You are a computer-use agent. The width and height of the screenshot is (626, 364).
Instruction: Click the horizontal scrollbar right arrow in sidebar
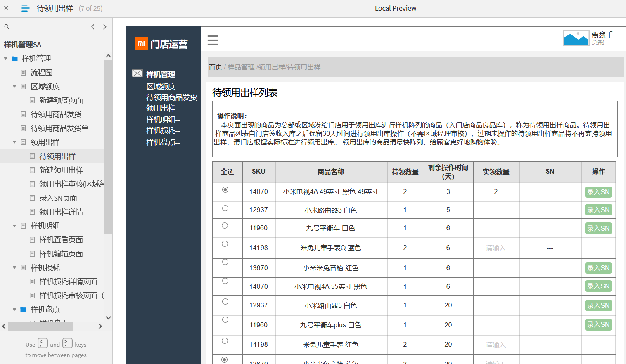coord(100,326)
